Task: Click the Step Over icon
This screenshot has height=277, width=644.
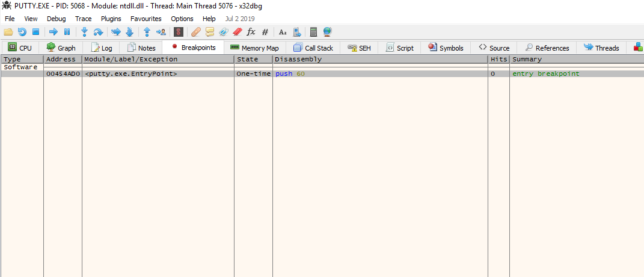Action: [98, 32]
